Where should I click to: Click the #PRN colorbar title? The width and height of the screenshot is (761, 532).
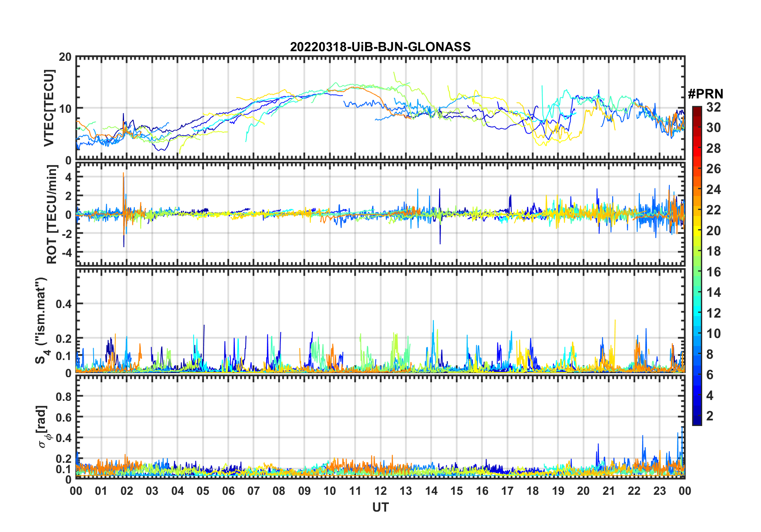pos(706,94)
